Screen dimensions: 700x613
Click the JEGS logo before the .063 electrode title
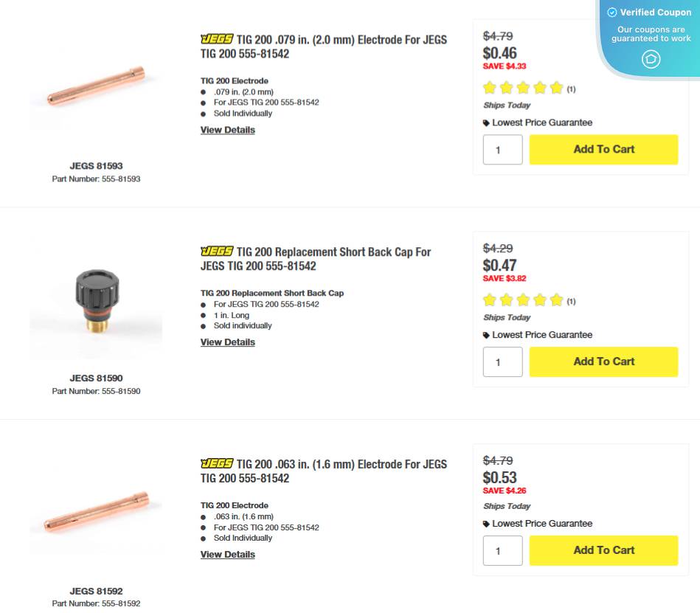(215, 464)
